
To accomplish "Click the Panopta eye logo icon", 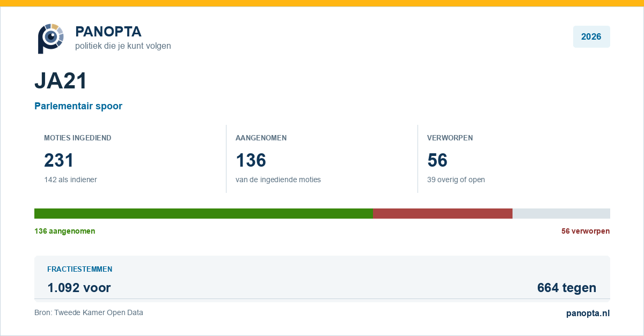I will coord(51,38).
